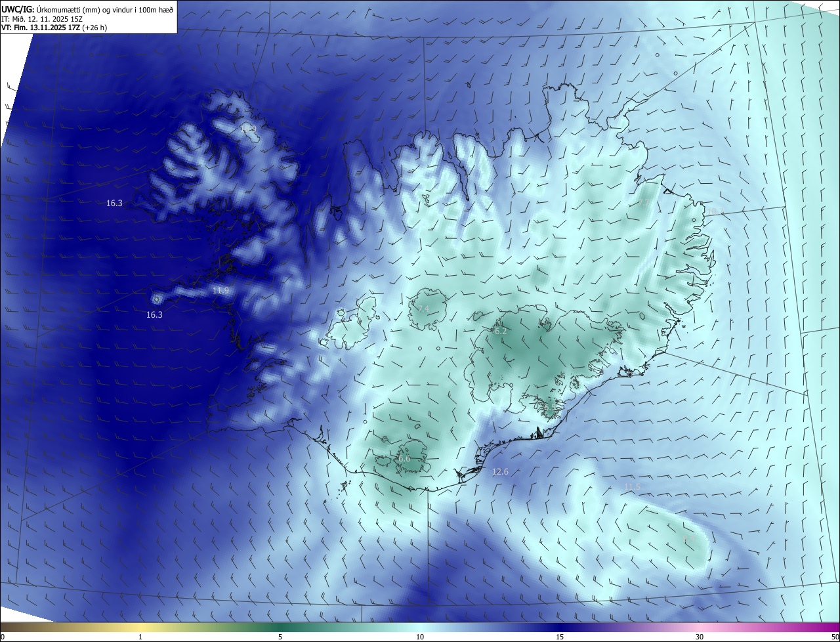
Task: Click the colour scale tick labelled 10
Action: coord(420,637)
